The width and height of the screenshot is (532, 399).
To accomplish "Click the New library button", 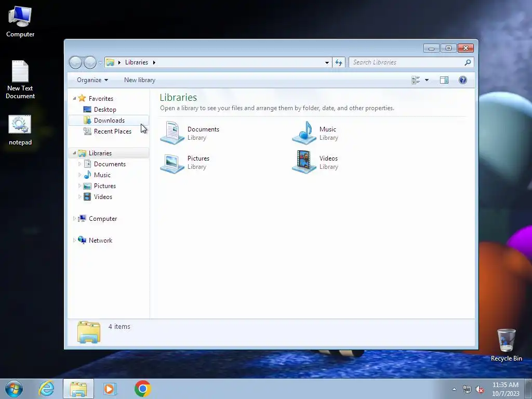I will [x=140, y=80].
